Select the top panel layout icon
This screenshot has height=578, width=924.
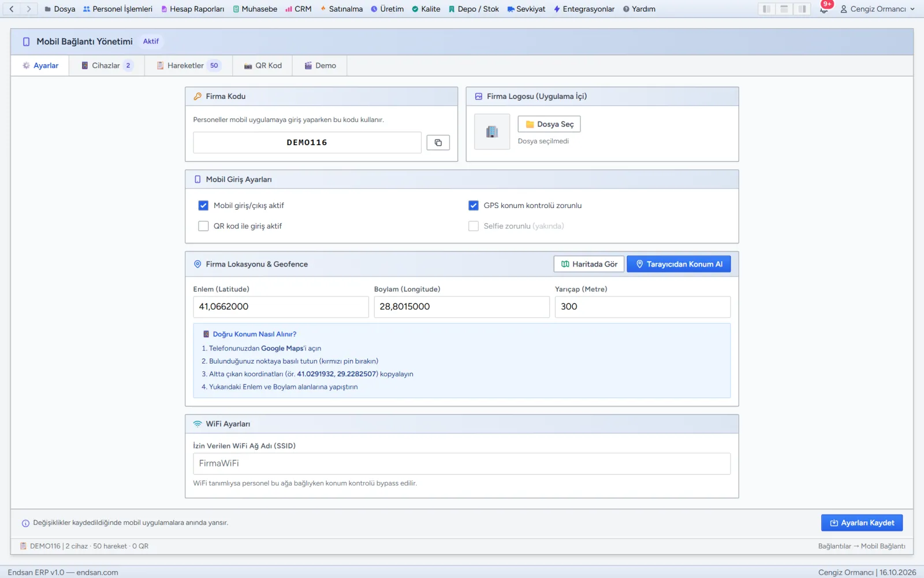[784, 9]
